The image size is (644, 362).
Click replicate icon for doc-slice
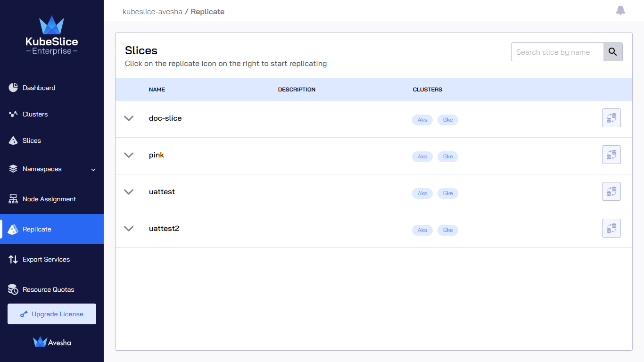point(611,118)
